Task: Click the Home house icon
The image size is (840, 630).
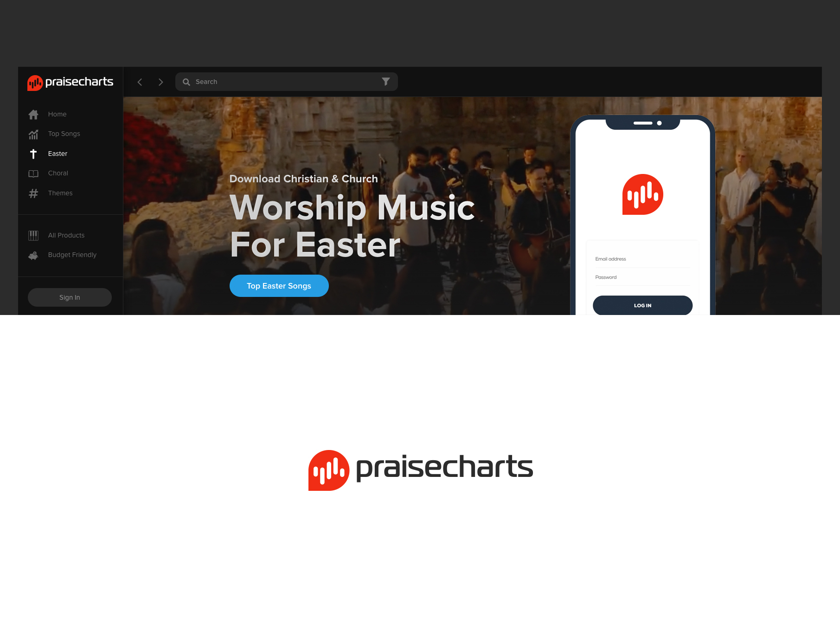Action: pyautogui.click(x=33, y=114)
